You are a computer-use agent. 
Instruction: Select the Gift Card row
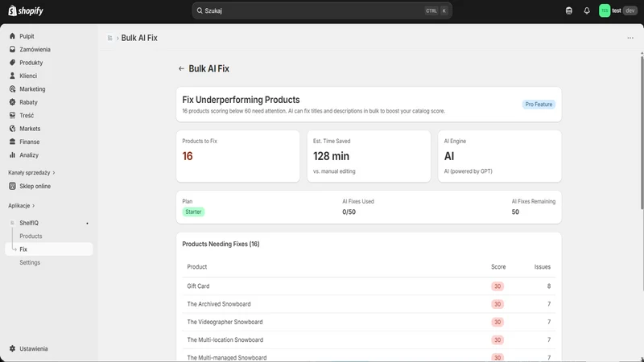point(369,286)
